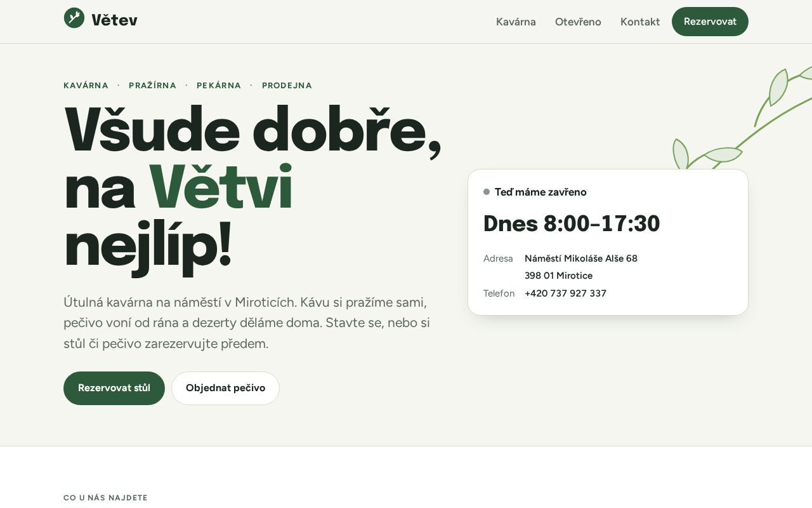Image resolution: width=812 pixels, height=508 pixels.
Task: Click the Větev brand name
Action: click(x=114, y=20)
